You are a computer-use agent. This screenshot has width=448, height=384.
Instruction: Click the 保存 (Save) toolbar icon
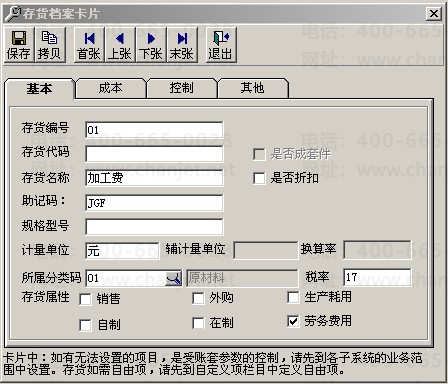(19, 45)
